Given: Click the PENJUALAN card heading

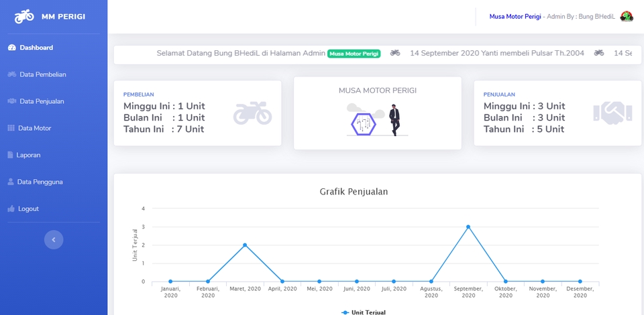Looking at the screenshot, I should coord(499,94).
